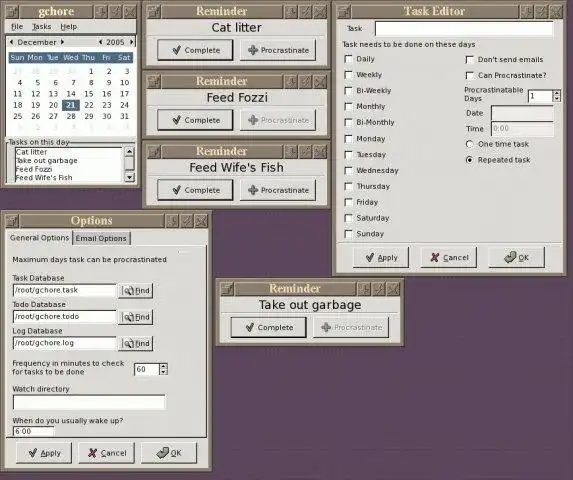Image resolution: width=573 pixels, height=480 pixels.
Task: Switch to the Email Options tab
Action: (101, 238)
